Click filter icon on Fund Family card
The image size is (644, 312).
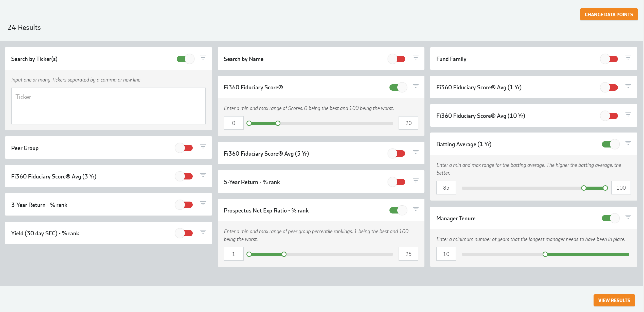click(628, 58)
